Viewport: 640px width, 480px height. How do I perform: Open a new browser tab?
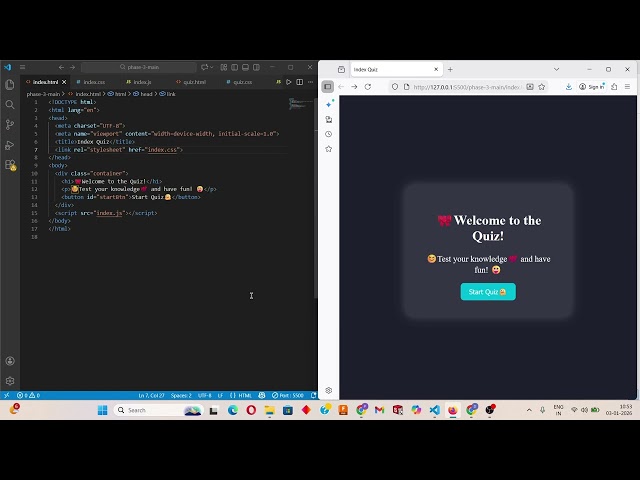coord(450,69)
